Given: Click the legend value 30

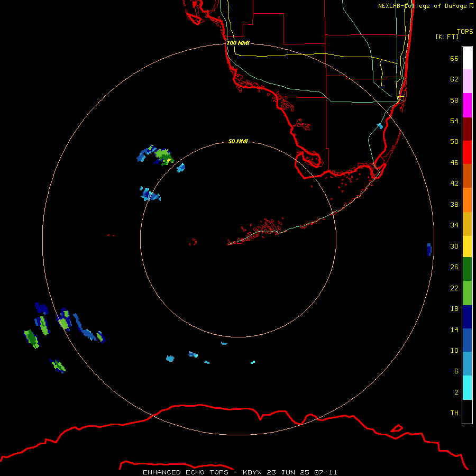Looking at the screenshot, I should tap(454, 246).
